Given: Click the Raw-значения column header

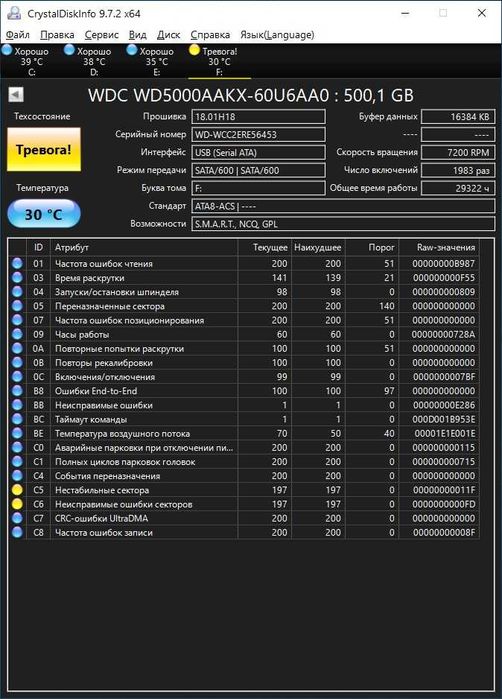Looking at the screenshot, I should [x=439, y=247].
